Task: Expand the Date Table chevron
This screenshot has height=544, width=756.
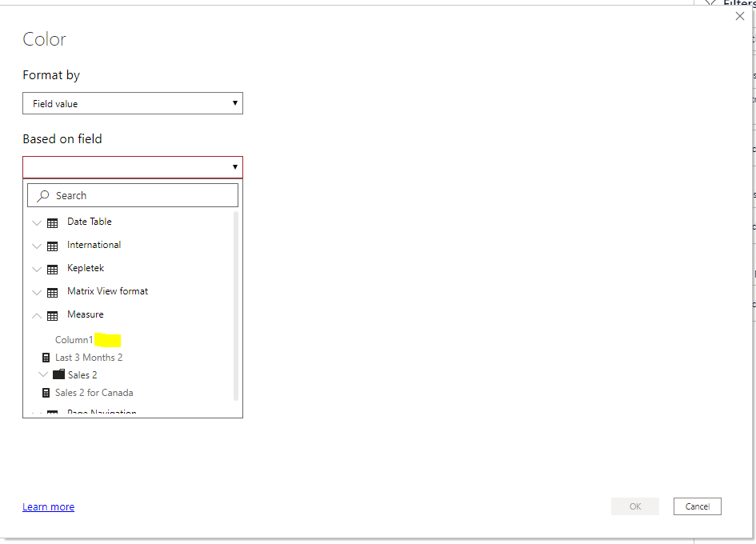Action: pyautogui.click(x=37, y=223)
